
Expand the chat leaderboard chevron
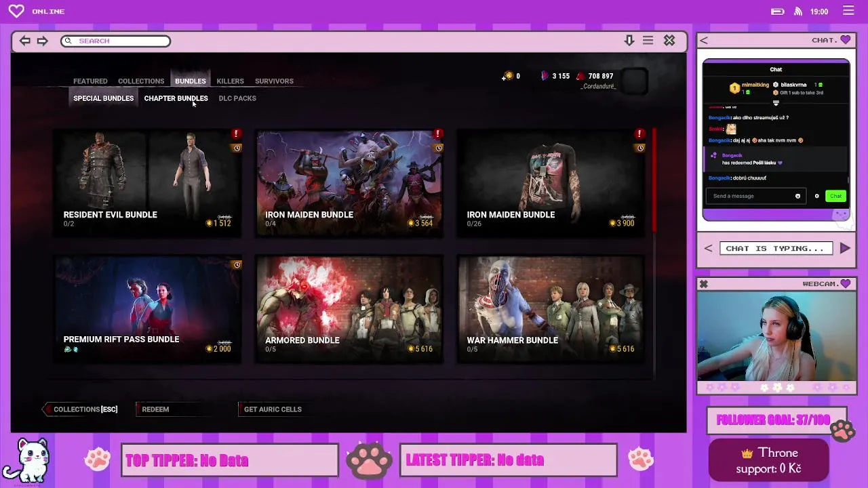coord(776,103)
